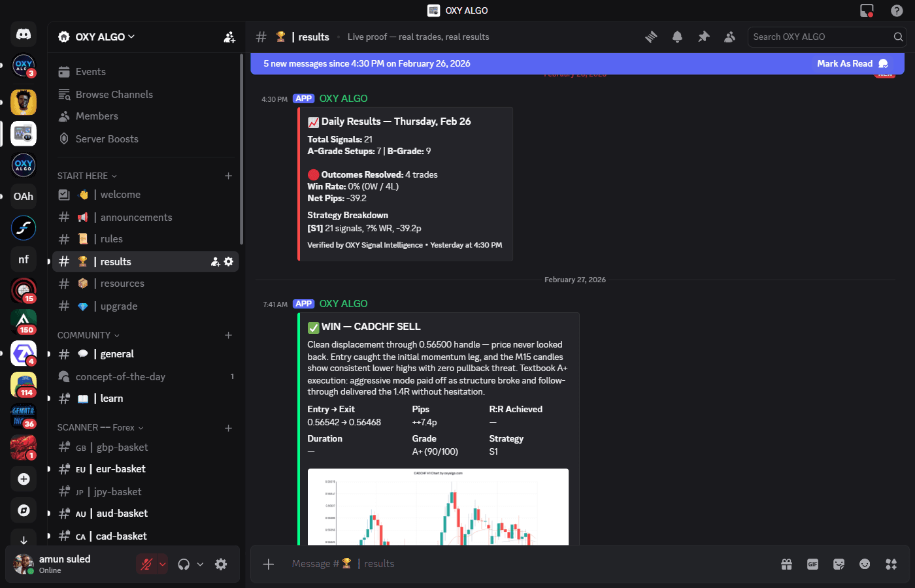The image size is (915, 588).
Task: Expand the OXY ALGO server dropdown
Action: (97, 37)
